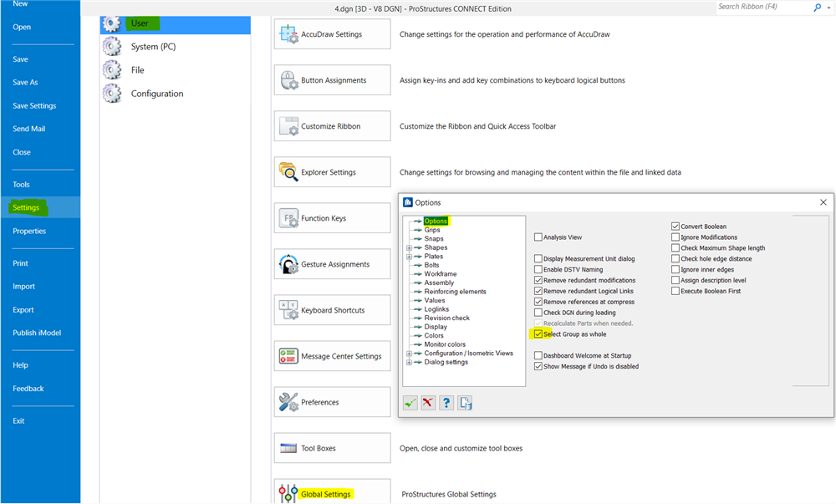The image size is (836, 504).
Task: Click the Configuration gear icon
Action: tap(112, 94)
